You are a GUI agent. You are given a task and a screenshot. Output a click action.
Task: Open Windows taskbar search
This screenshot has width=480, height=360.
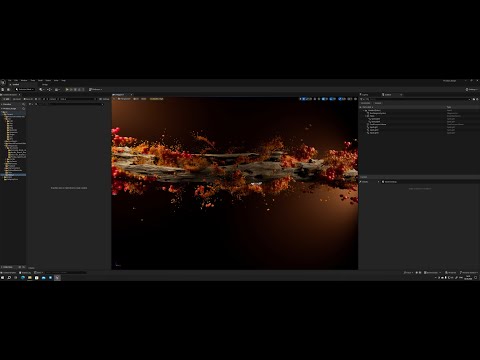pyautogui.click(x=9, y=277)
